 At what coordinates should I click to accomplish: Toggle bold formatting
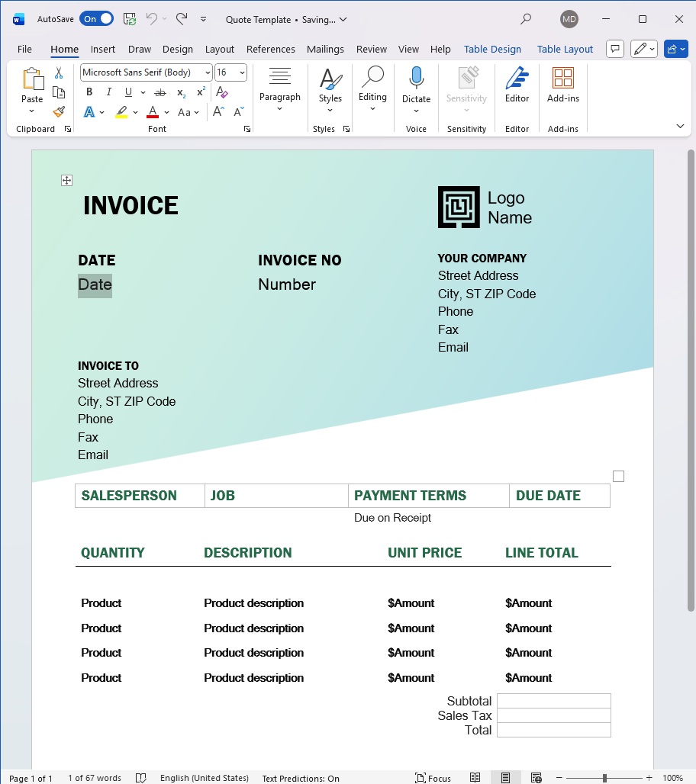(x=89, y=91)
